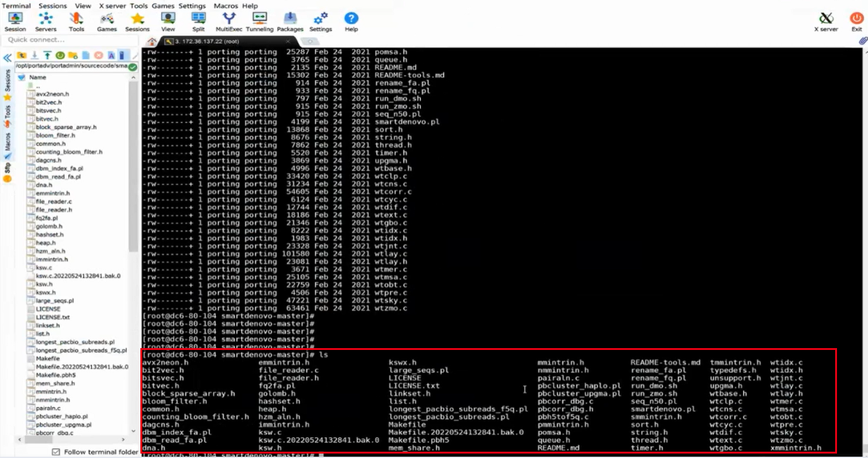The height and width of the screenshot is (458, 868).
Task: Open the Sessions menu
Action: click(x=52, y=6)
